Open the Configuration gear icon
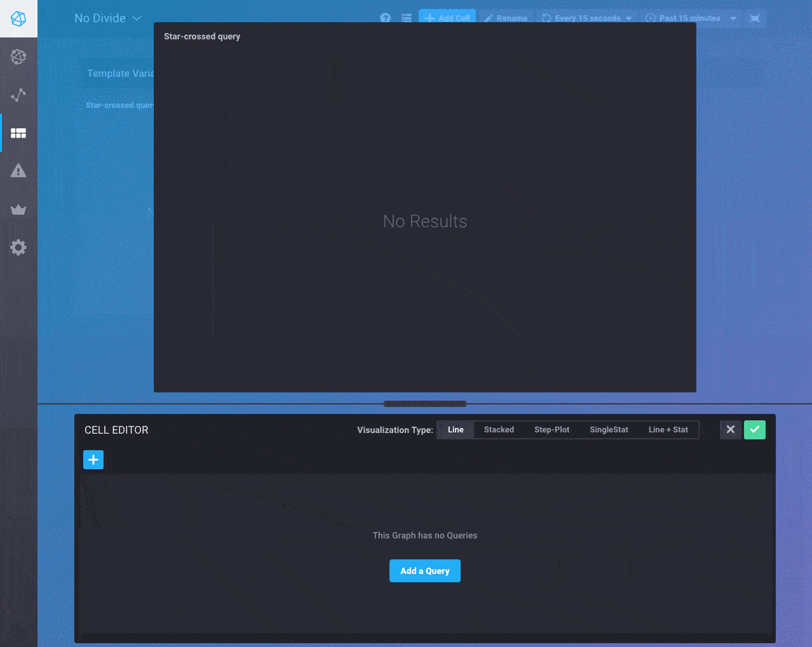Image resolution: width=812 pixels, height=647 pixels. click(18, 248)
